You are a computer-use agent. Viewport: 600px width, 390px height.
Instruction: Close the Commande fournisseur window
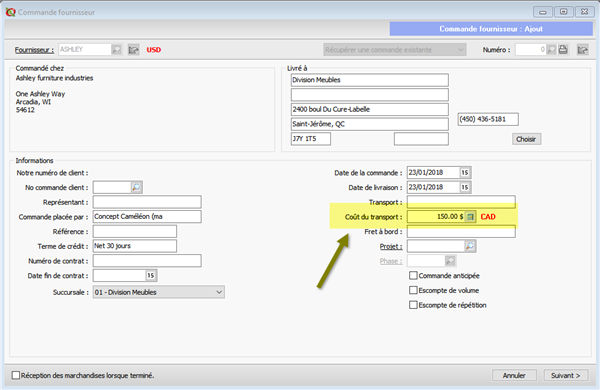[x=584, y=12]
